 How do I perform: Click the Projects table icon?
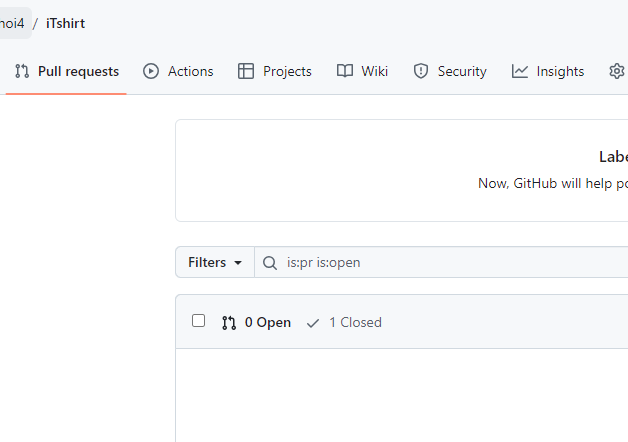click(246, 71)
